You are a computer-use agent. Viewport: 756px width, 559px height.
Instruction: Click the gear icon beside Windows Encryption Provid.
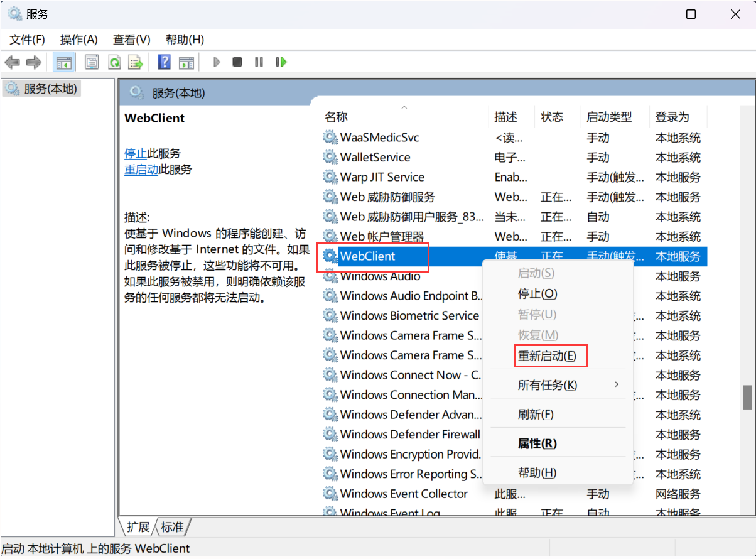[330, 454]
